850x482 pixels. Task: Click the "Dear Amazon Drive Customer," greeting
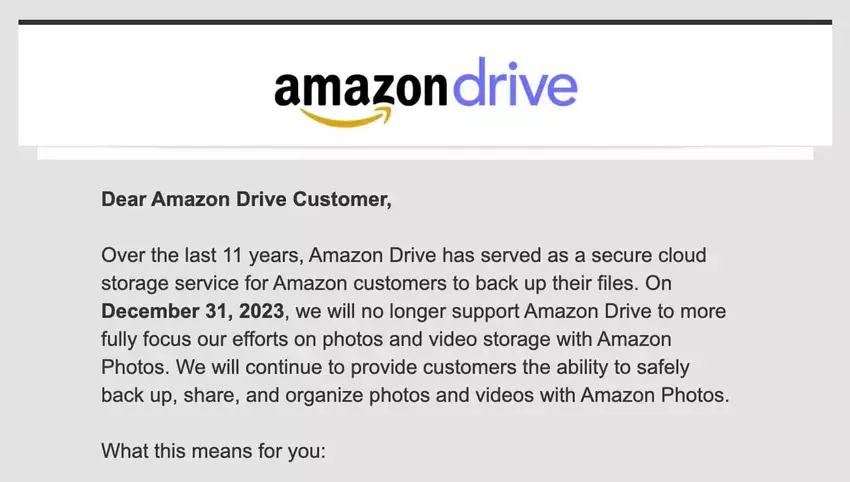[x=246, y=199]
